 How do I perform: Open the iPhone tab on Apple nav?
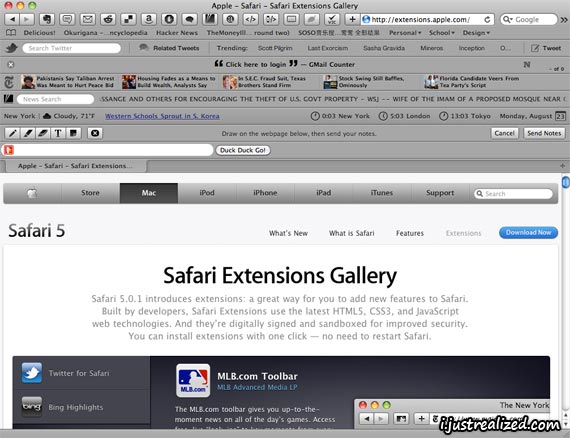coord(265,193)
